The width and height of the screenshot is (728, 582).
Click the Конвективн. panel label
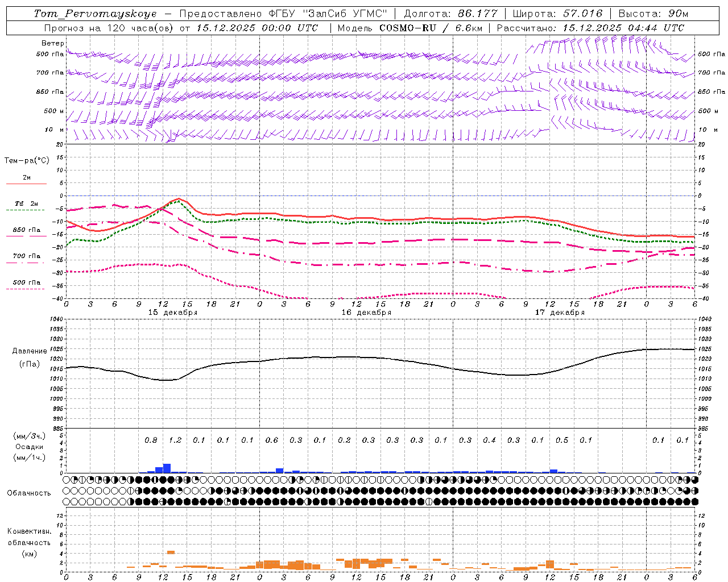[x=29, y=531]
